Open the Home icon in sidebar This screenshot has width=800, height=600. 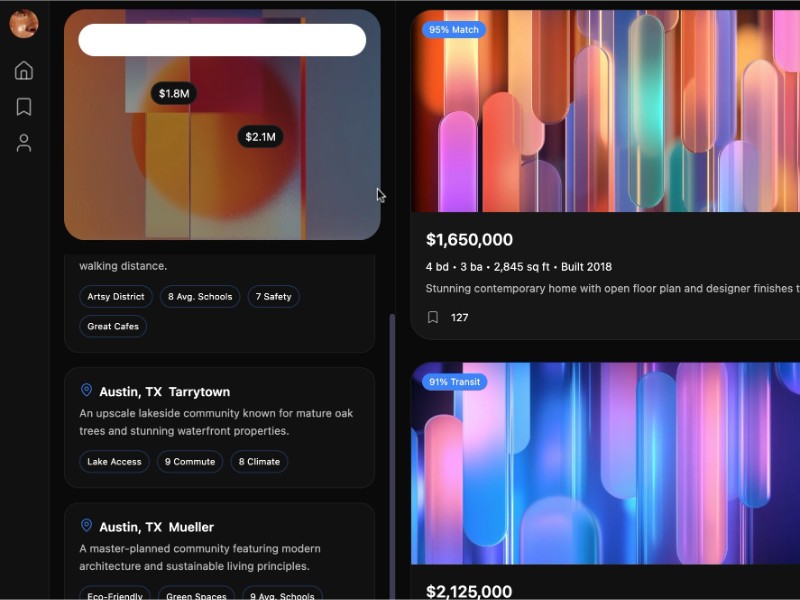24,70
